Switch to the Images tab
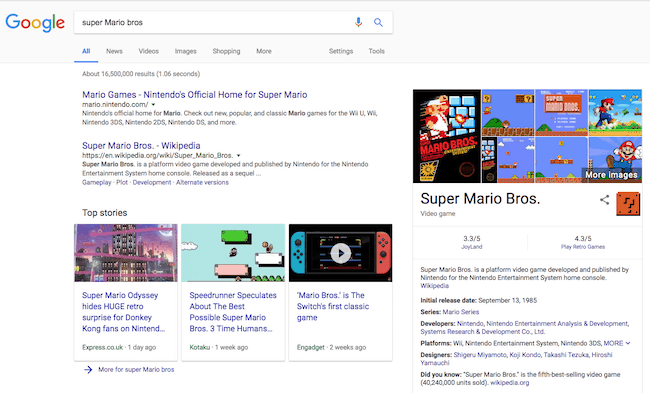This screenshot has width=650, height=393. pyautogui.click(x=185, y=51)
